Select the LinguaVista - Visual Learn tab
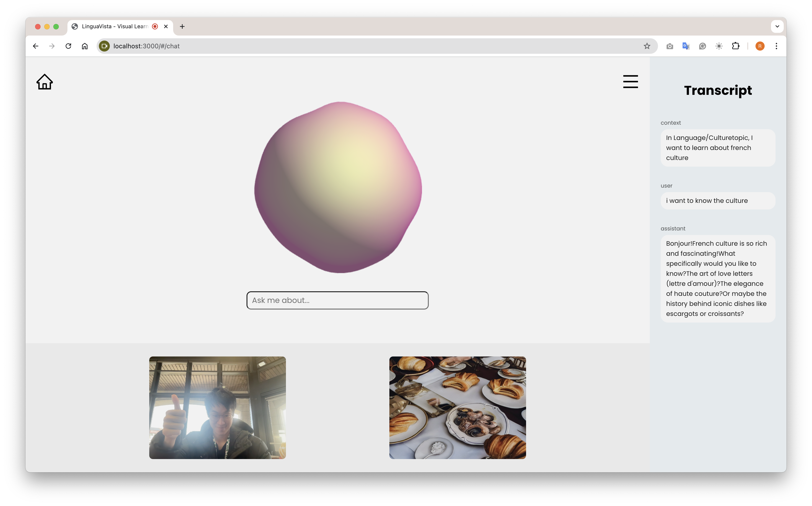The image size is (812, 506). 114,26
